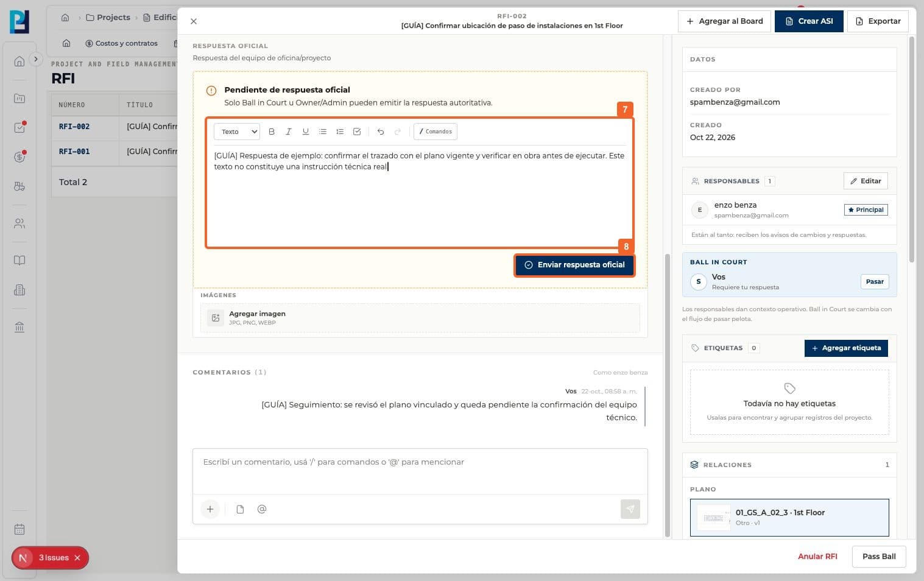Click Anular RFI link
This screenshot has height=581, width=924.
[x=817, y=557]
